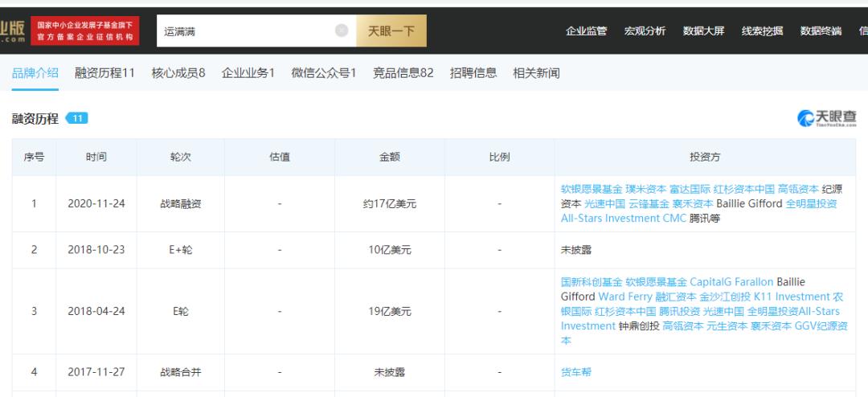Click the 时间 column header
Screen dimensions: 868x397
[96, 158]
